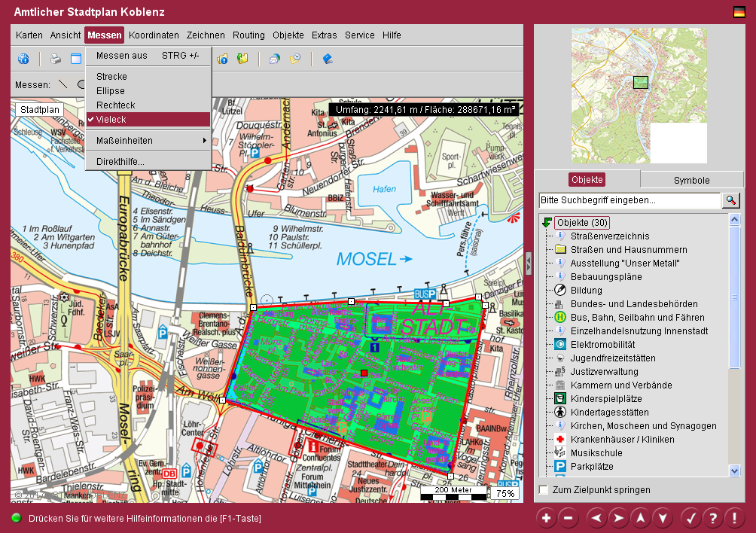Toggle the Zum Zielpunkt springen checkbox
Viewport: 756px width, 533px height.
[x=544, y=490]
